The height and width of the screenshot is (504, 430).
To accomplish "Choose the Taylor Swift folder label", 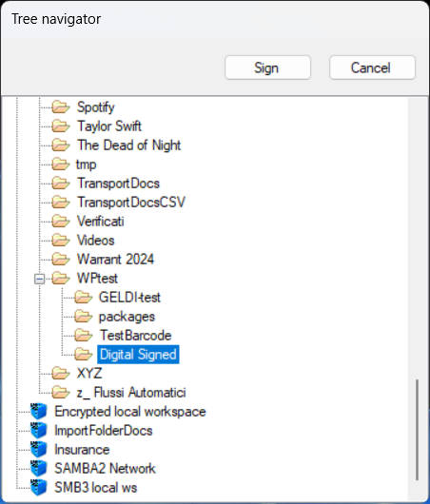I will click(109, 126).
